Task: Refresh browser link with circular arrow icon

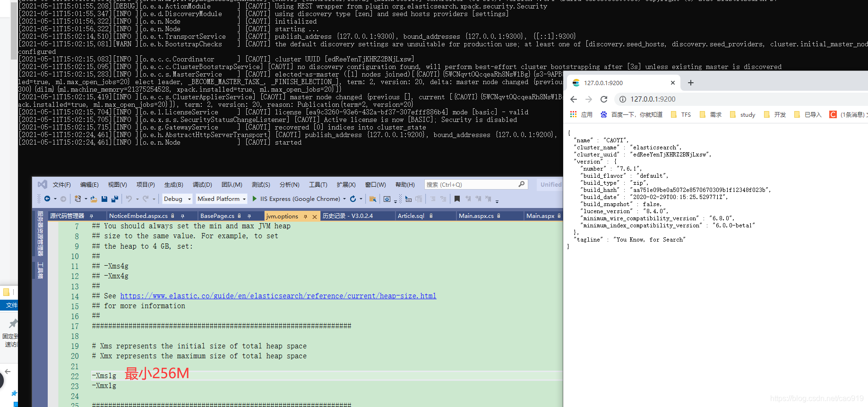Action: point(353,199)
